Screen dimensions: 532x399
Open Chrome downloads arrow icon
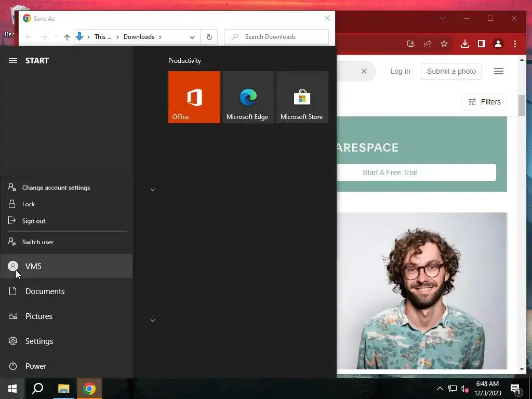(x=465, y=44)
